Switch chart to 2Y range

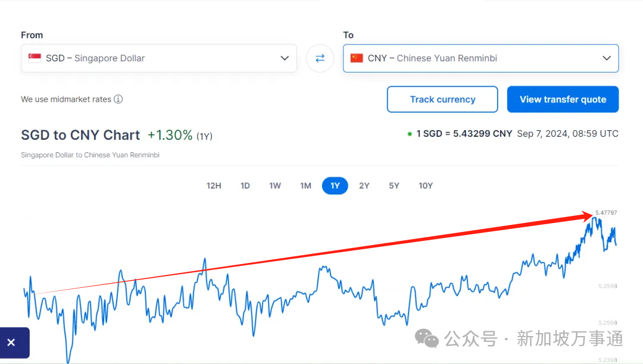pos(364,186)
